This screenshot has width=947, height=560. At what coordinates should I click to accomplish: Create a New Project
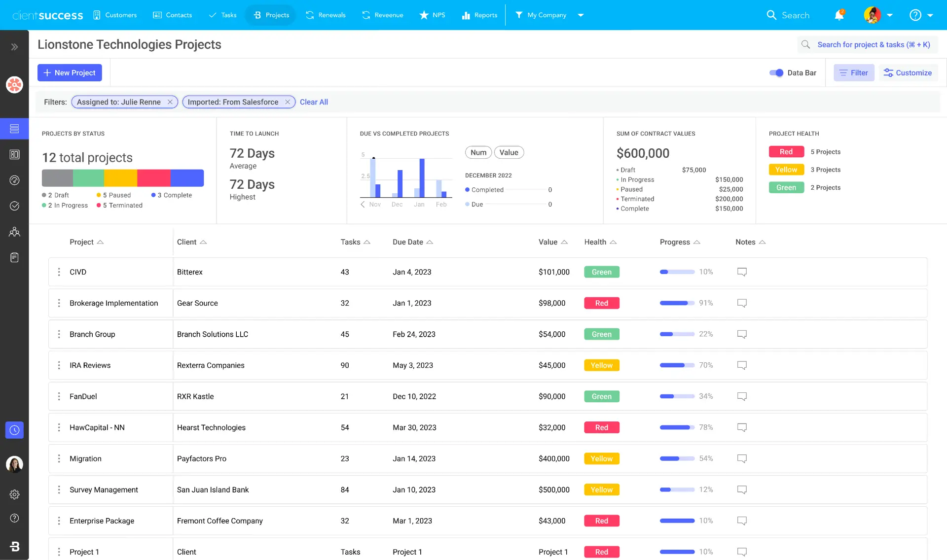[x=70, y=72]
